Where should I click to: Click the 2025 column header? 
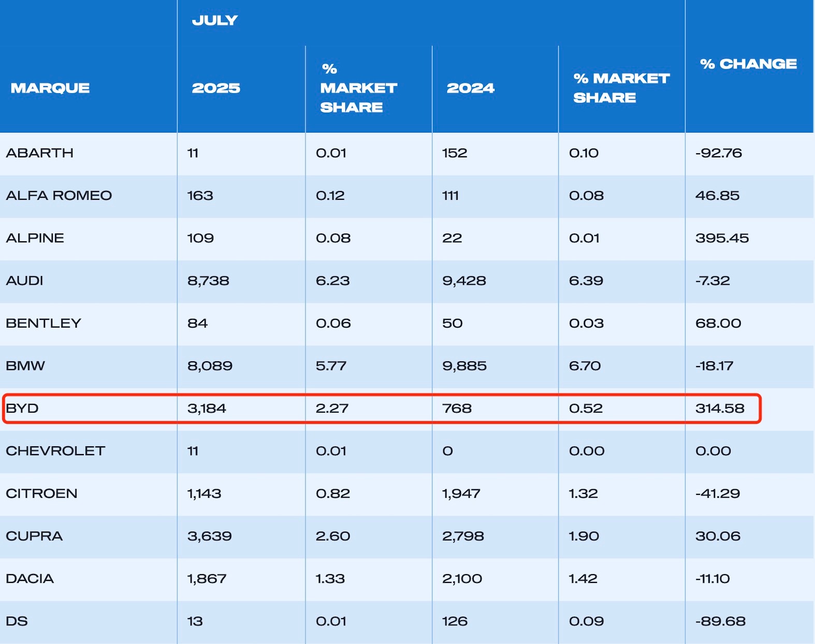pyautogui.click(x=216, y=88)
